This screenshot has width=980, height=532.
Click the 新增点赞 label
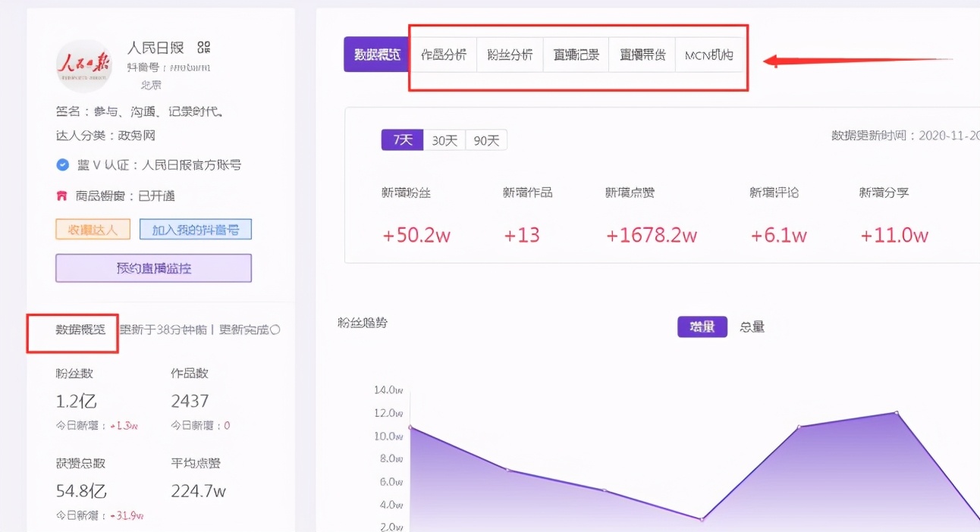[630, 192]
